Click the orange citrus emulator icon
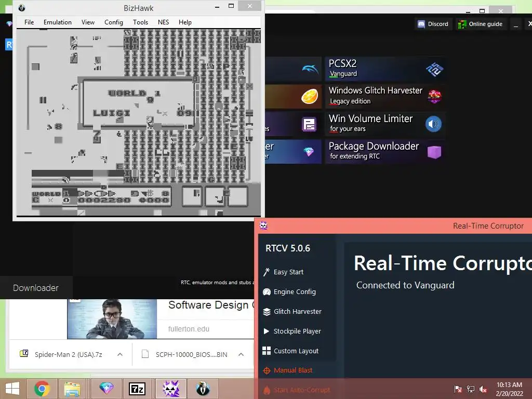The image size is (532, 399). (x=310, y=96)
